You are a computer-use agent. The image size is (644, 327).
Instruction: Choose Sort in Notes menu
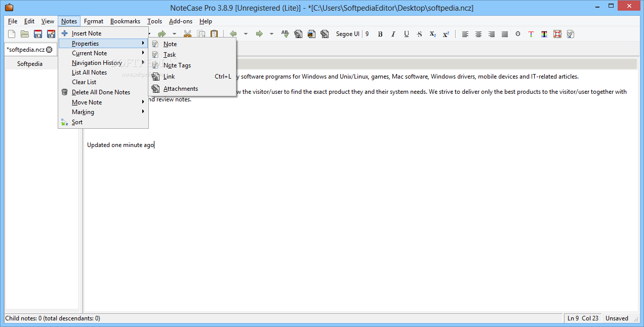[x=103, y=122]
